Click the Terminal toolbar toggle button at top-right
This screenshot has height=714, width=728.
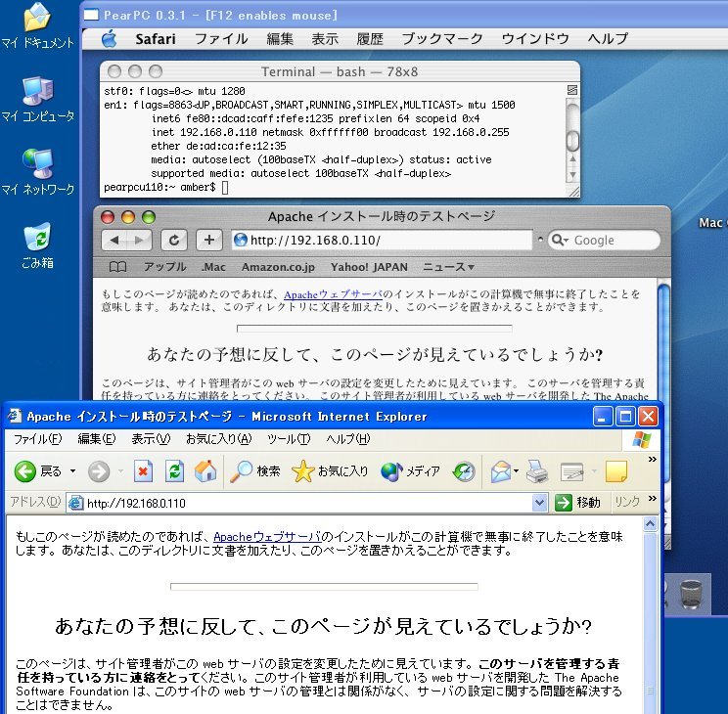572,90
